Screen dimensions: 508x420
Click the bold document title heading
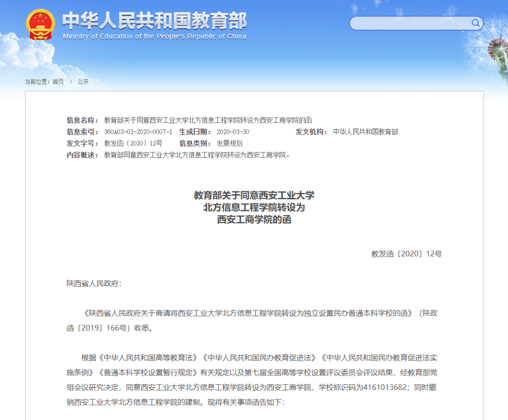tap(254, 207)
